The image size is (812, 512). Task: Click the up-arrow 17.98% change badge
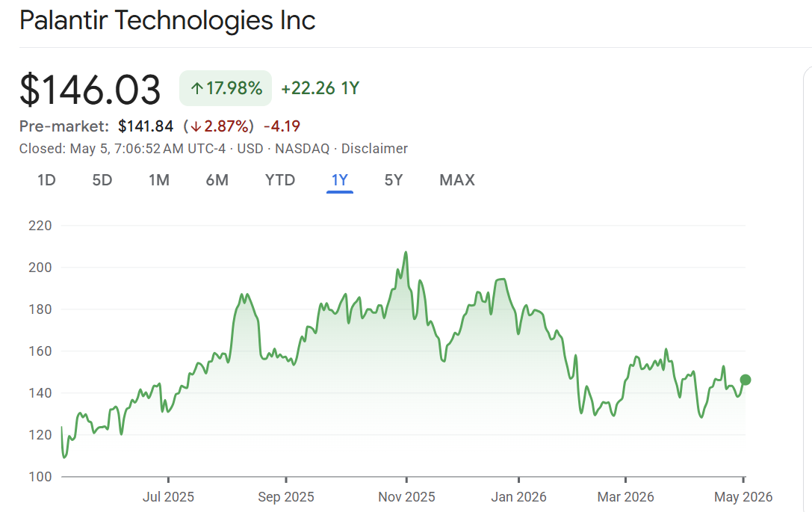[226, 88]
